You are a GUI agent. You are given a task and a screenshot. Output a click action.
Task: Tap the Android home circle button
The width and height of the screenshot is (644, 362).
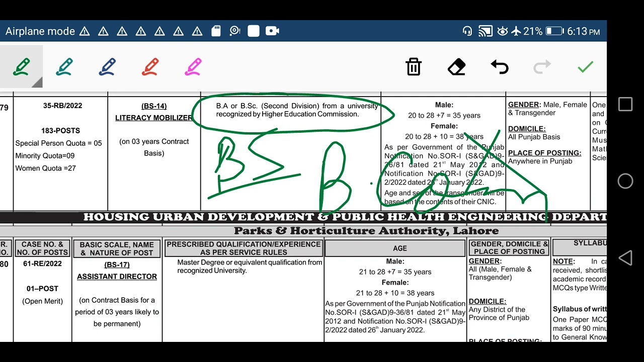(625, 181)
